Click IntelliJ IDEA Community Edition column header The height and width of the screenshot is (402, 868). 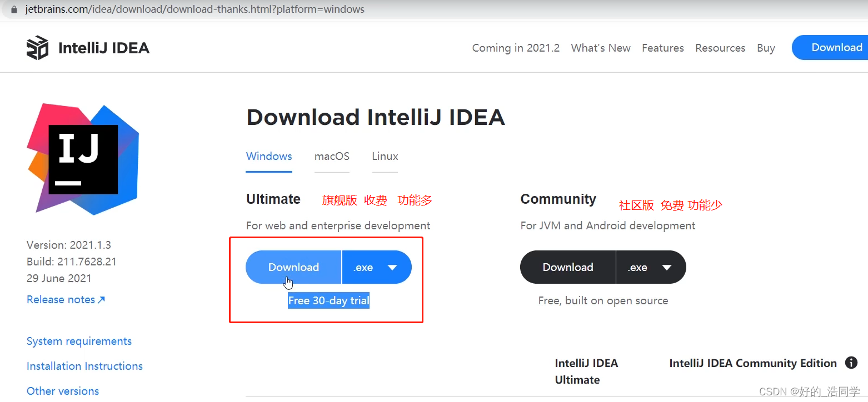pyautogui.click(x=753, y=363)
